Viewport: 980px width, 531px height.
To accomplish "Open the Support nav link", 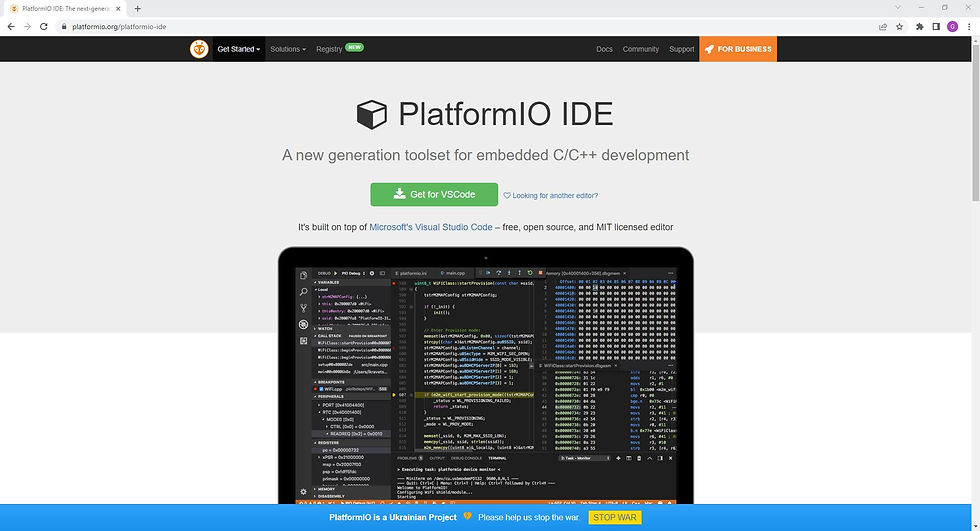I will [681, 49].
